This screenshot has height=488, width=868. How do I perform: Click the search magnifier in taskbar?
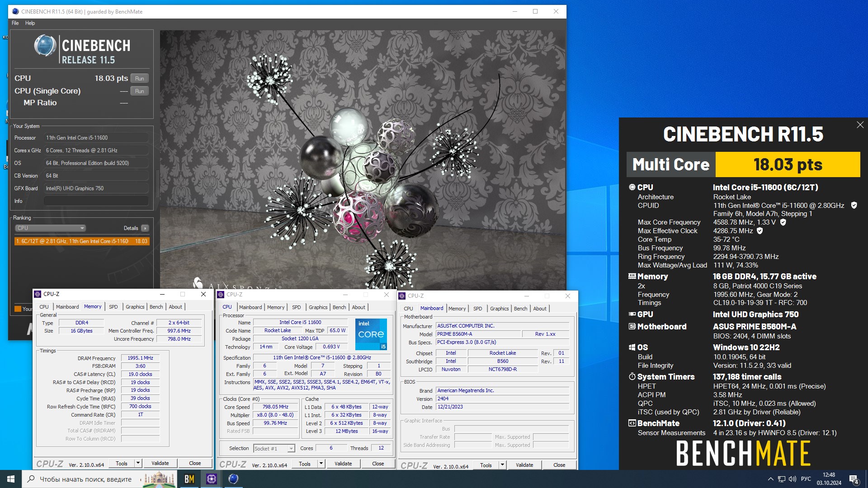pyautogui.click(x=31, y=479)
